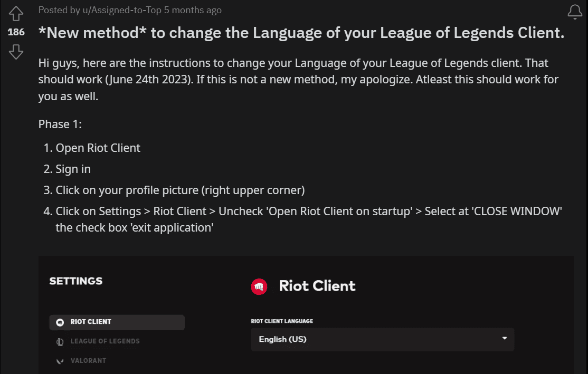Click the caret on the language selector

504,339
